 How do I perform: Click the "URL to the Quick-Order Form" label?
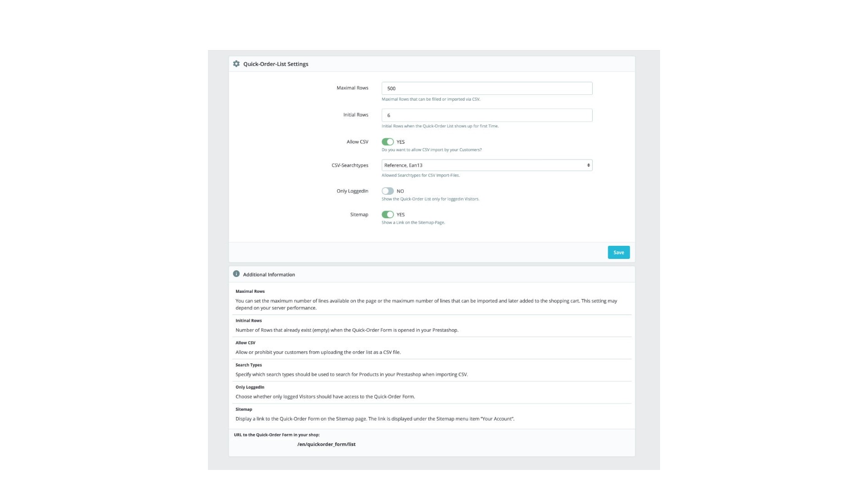(x=277, y=435)
